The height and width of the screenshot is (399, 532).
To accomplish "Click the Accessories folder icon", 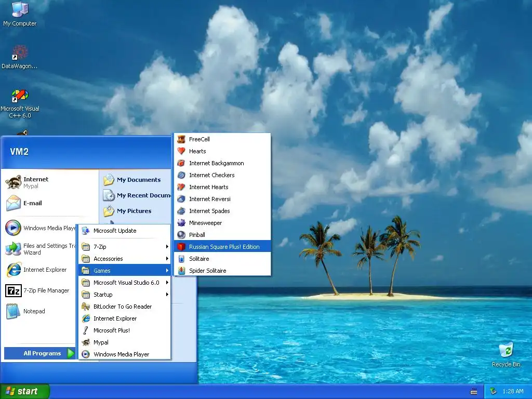I will click(x=86, y=259).
